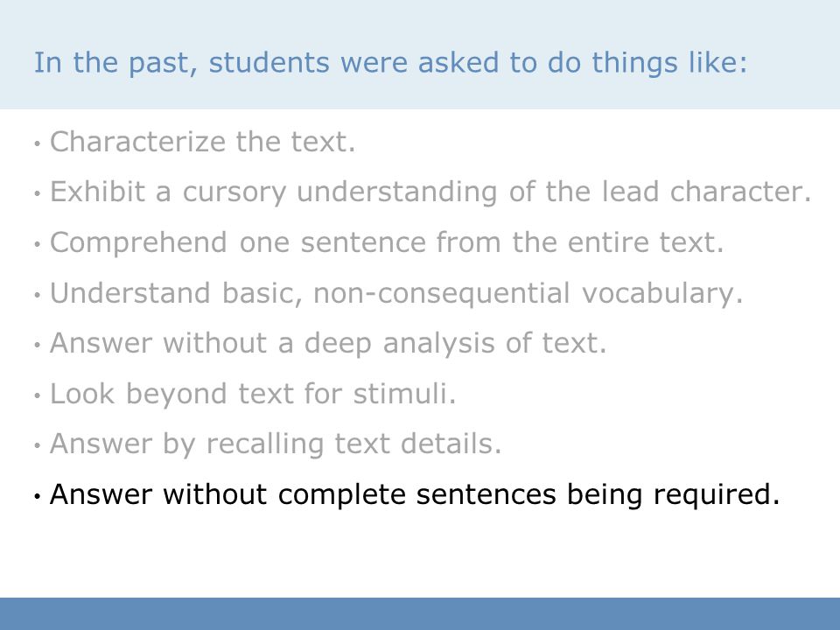Select 'Comprehend one sentence from the entire text.'

[x=387, y=242]
